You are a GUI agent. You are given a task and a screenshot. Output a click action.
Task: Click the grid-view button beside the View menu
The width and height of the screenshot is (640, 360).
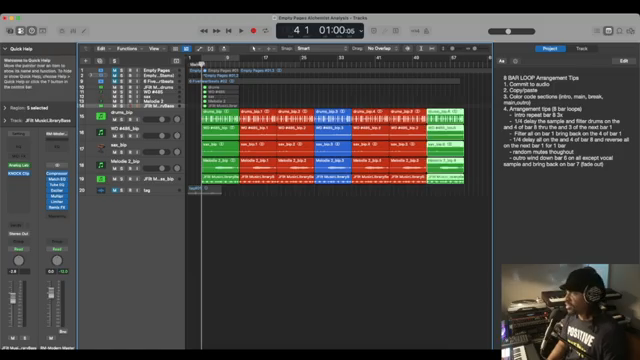point(176,49)
